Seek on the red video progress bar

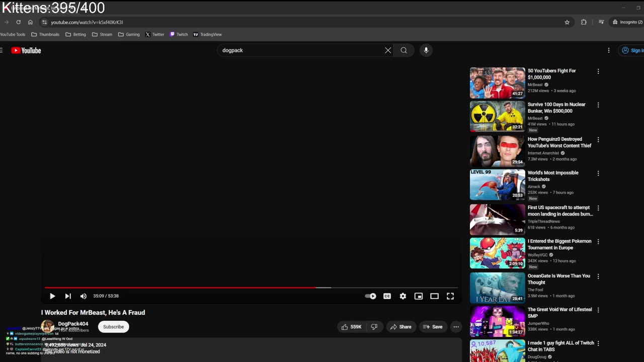coord(251,288)
